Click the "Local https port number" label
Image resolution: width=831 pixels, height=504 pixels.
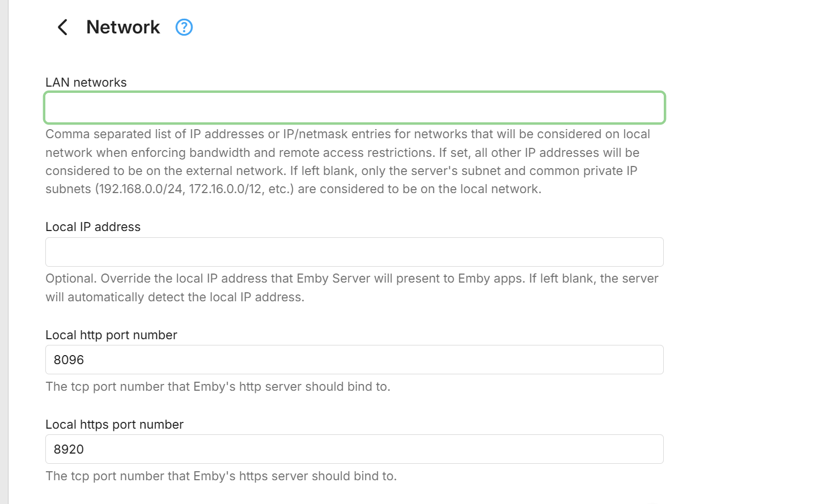pyautogui.click(x=115, y=425)
